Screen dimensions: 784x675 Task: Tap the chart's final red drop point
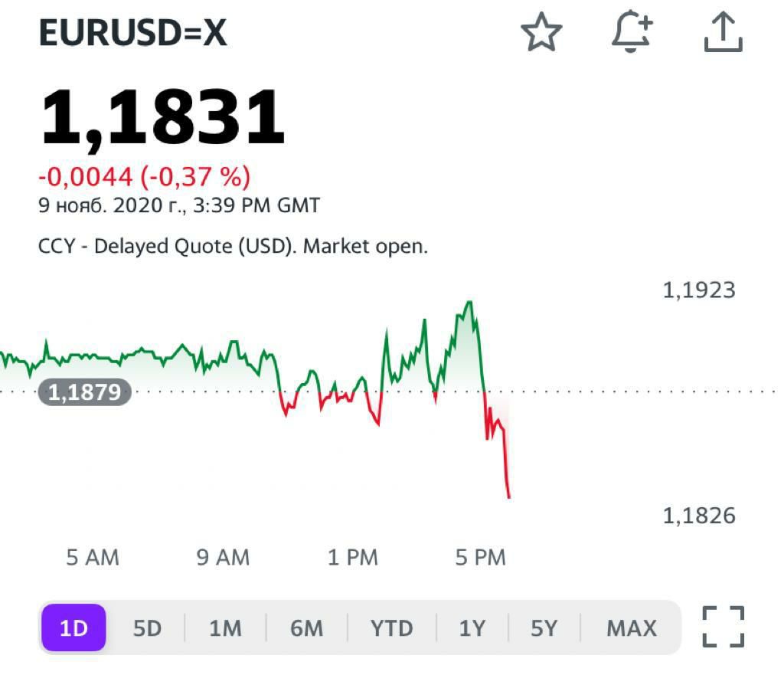point(508,496)
